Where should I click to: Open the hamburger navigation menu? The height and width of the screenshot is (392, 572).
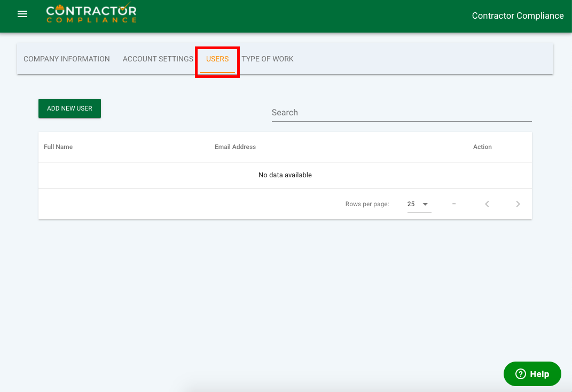[x=22, y=14]
